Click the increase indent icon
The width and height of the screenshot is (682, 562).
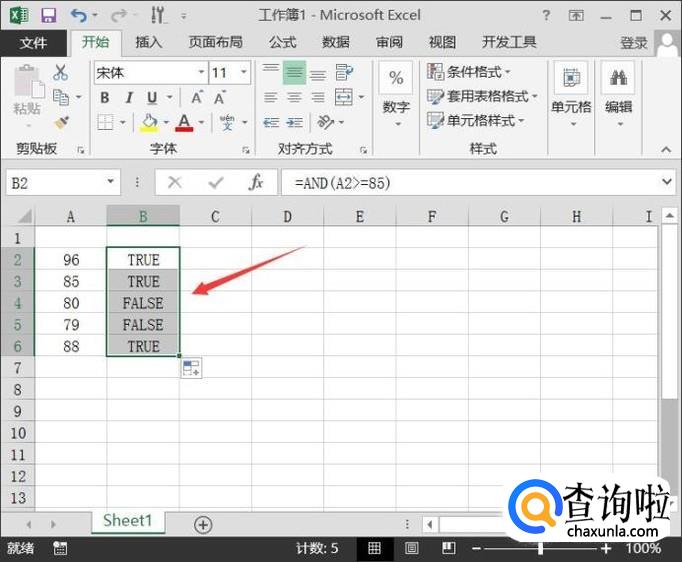click(x=295, y=122)
